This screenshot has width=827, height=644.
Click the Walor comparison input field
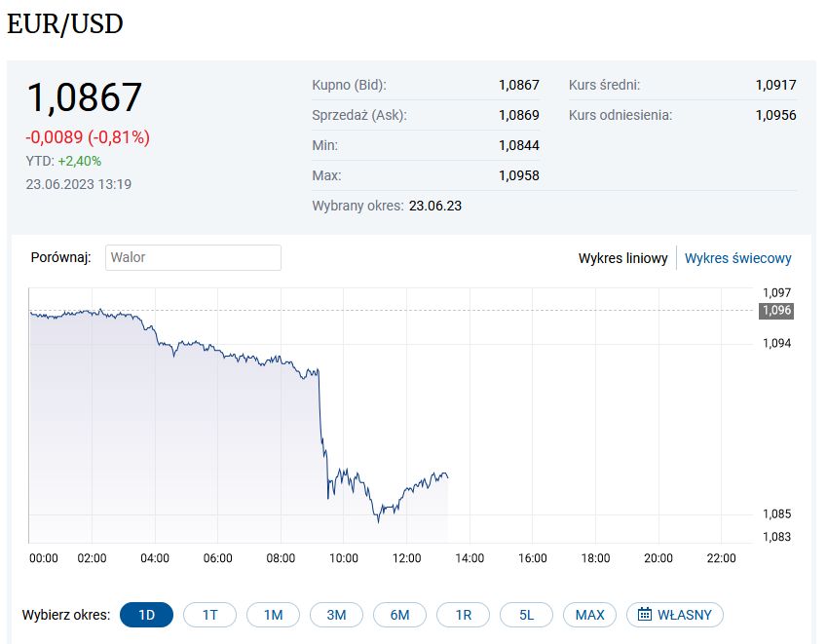point(193,257)
